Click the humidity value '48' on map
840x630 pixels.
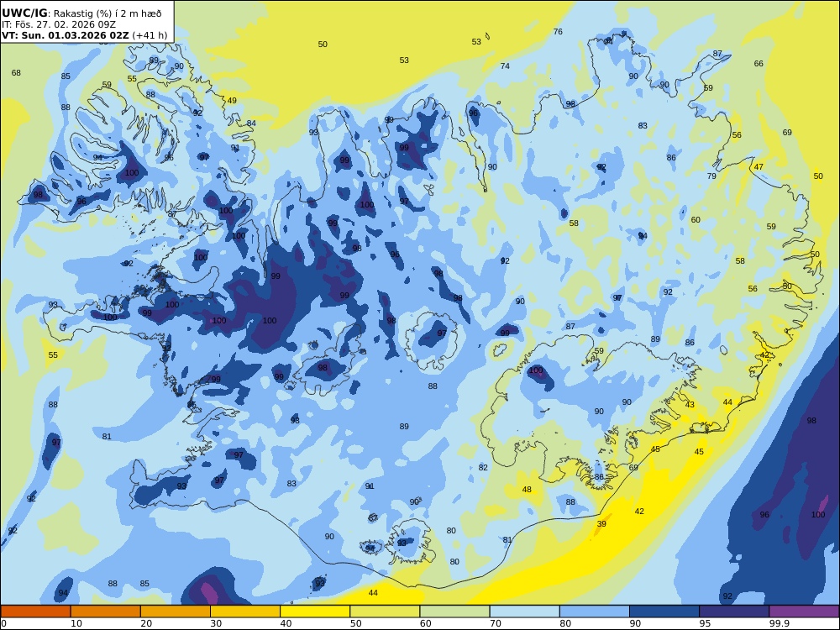tap(527, 489)
